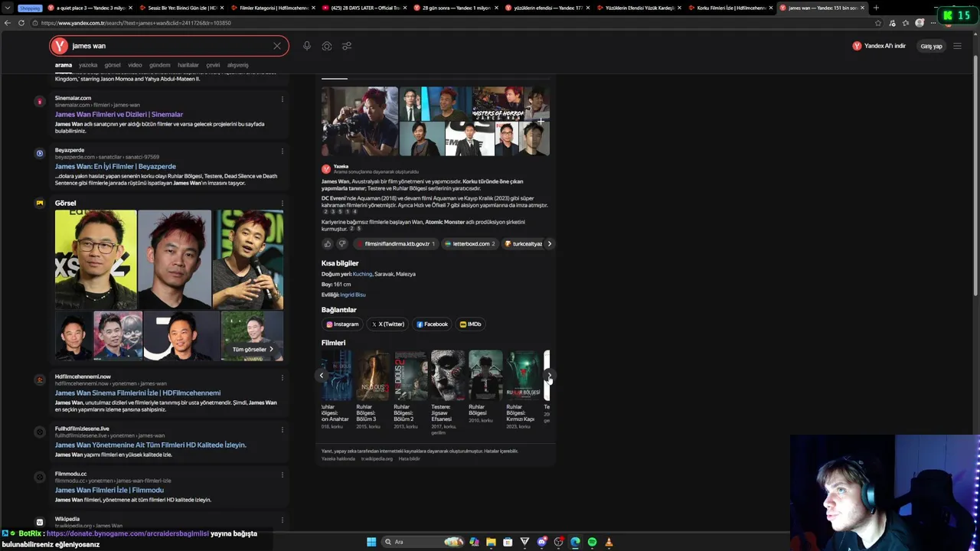Click the Yandex logo in the search box

click(60, 46)
